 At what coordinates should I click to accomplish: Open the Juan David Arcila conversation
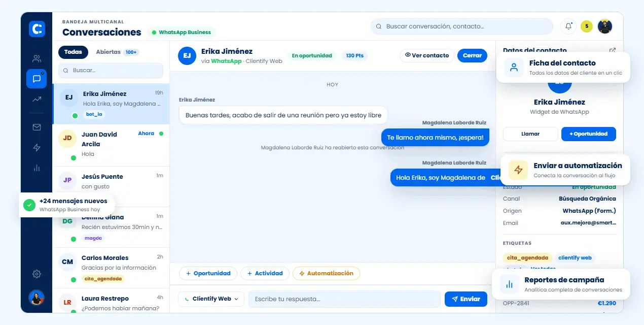tap(111, 145)
